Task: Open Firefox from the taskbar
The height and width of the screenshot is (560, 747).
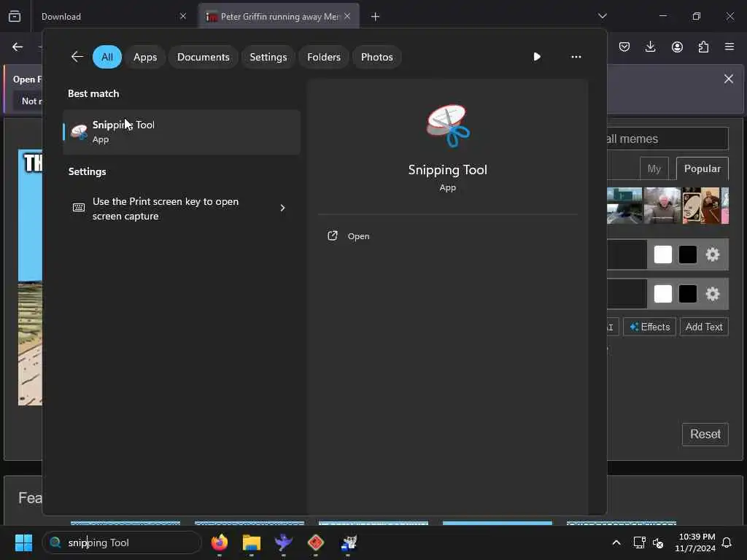Action: click(219, 542)
